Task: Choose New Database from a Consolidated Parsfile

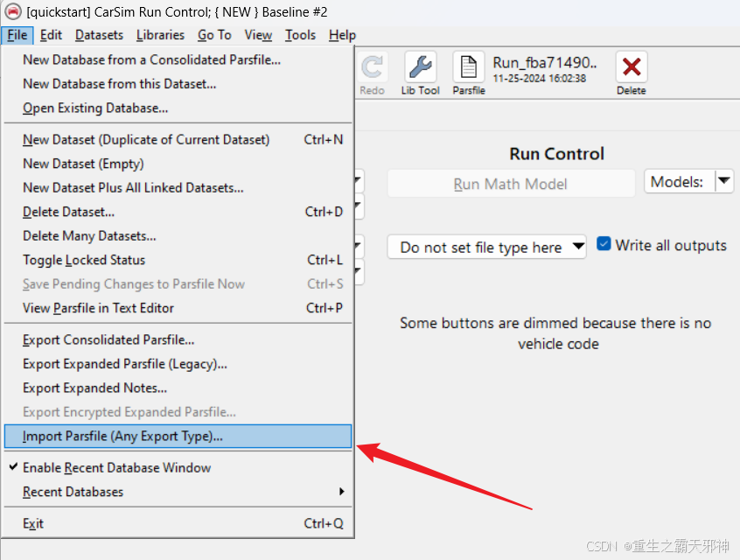Action: 178,59
